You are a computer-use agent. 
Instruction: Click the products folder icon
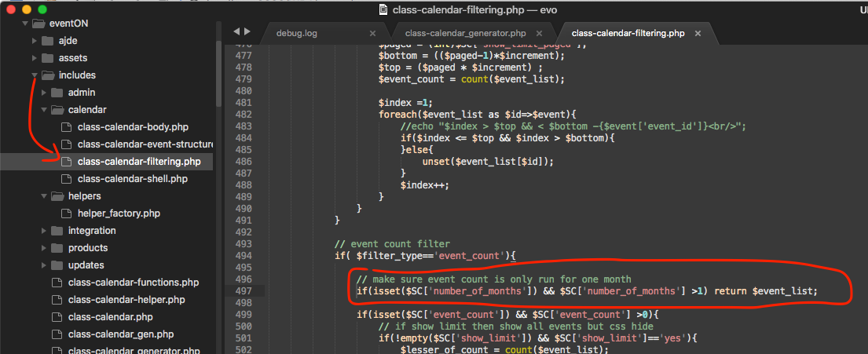[57, 248]
